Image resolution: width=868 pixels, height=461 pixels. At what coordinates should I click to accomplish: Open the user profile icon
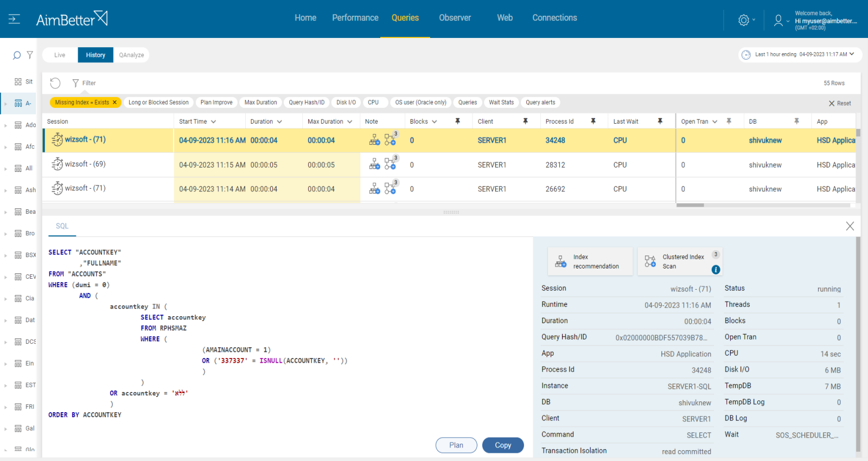pos(778,20)
